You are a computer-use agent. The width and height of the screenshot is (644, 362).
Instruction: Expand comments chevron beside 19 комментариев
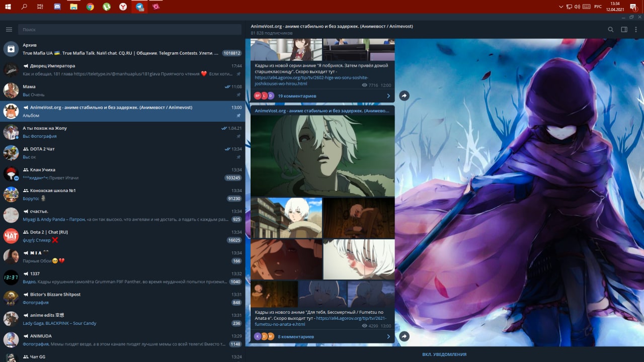coord(388,96)
